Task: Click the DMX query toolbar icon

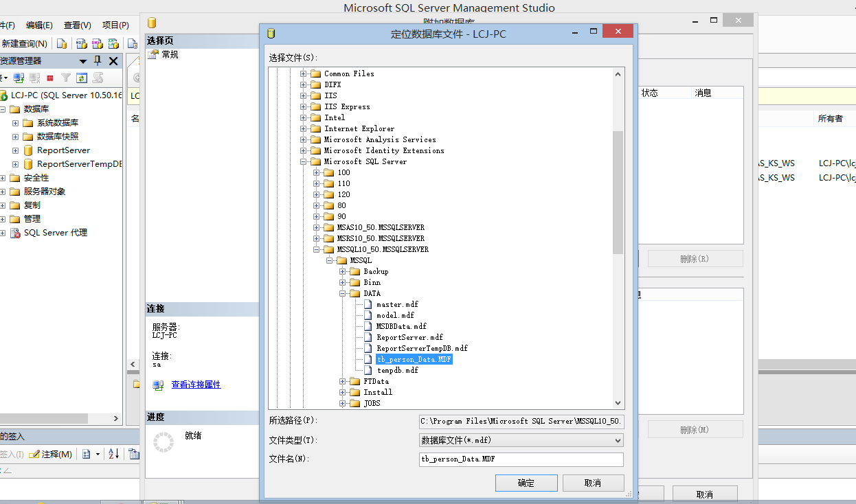Action: (97, 43)
